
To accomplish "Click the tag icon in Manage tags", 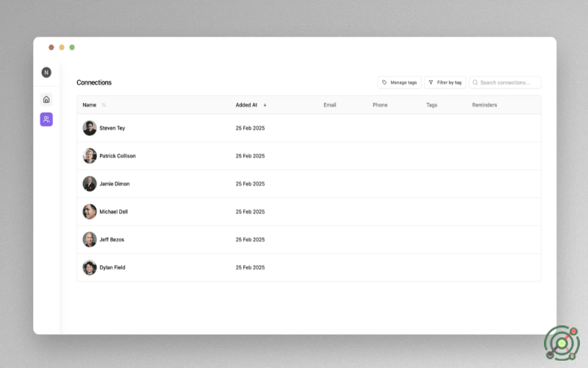I will pos(384,82).
